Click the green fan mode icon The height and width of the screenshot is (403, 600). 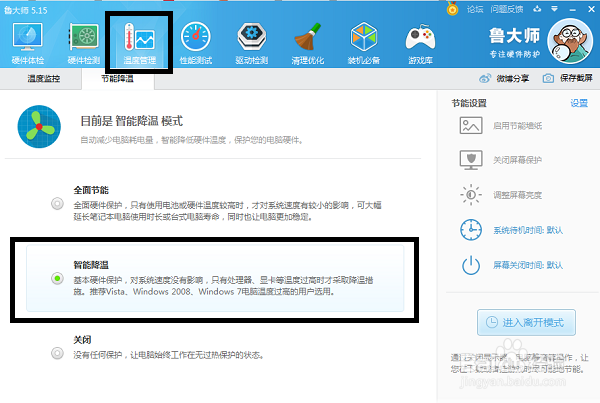coord(39,127)
